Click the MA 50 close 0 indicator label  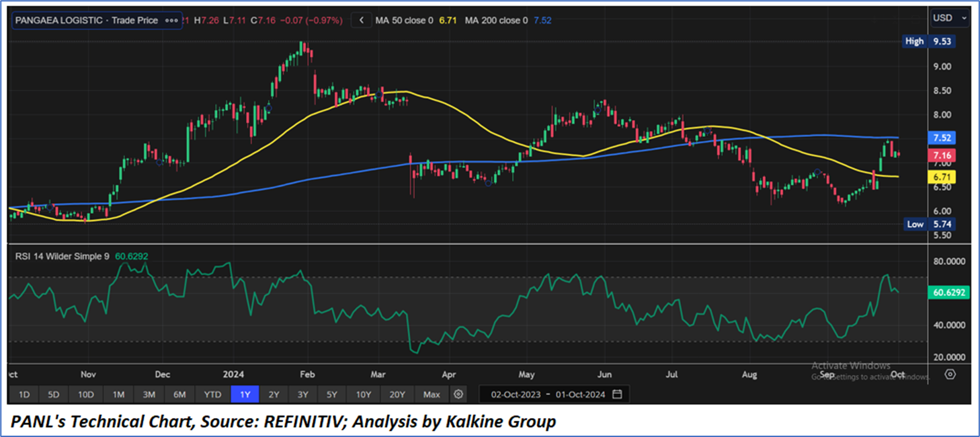[405, 21]
